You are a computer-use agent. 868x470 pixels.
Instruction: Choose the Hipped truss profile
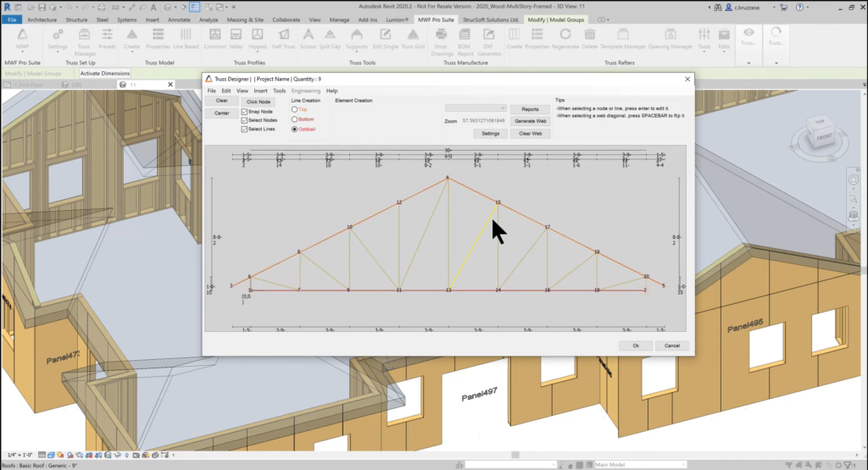click(x=258, y=39)
